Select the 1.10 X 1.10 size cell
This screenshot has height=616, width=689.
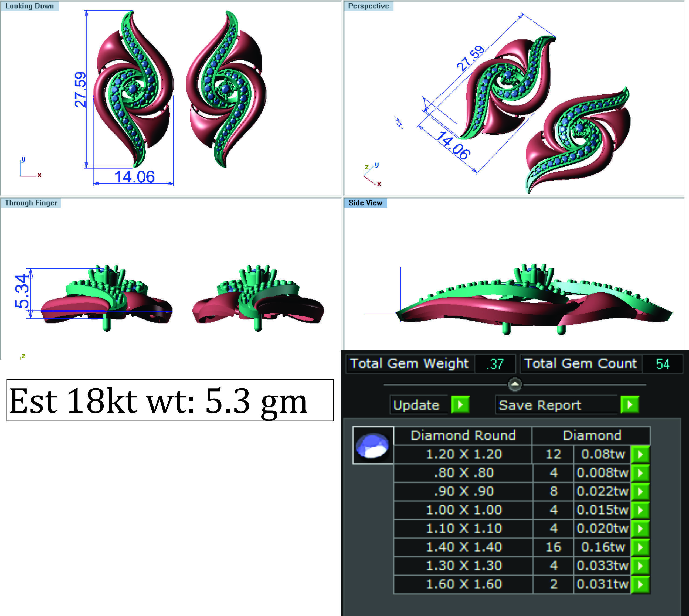[x=463, y=529]
